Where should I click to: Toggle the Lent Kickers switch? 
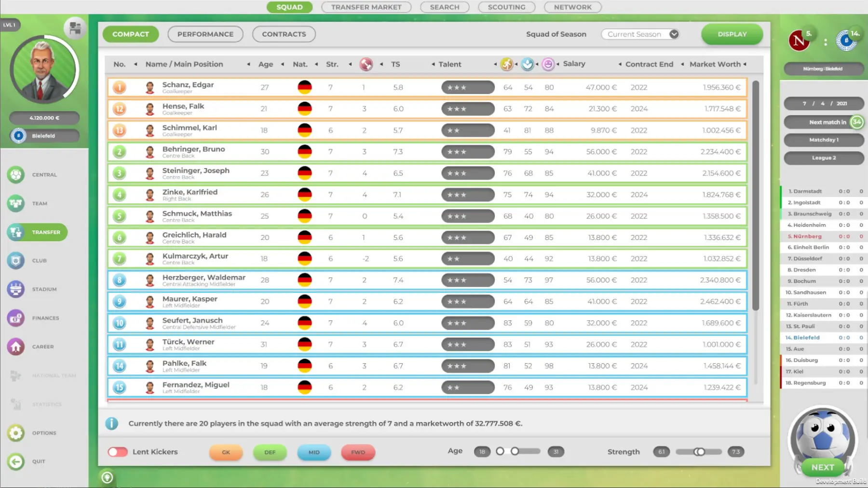point(118,452)
